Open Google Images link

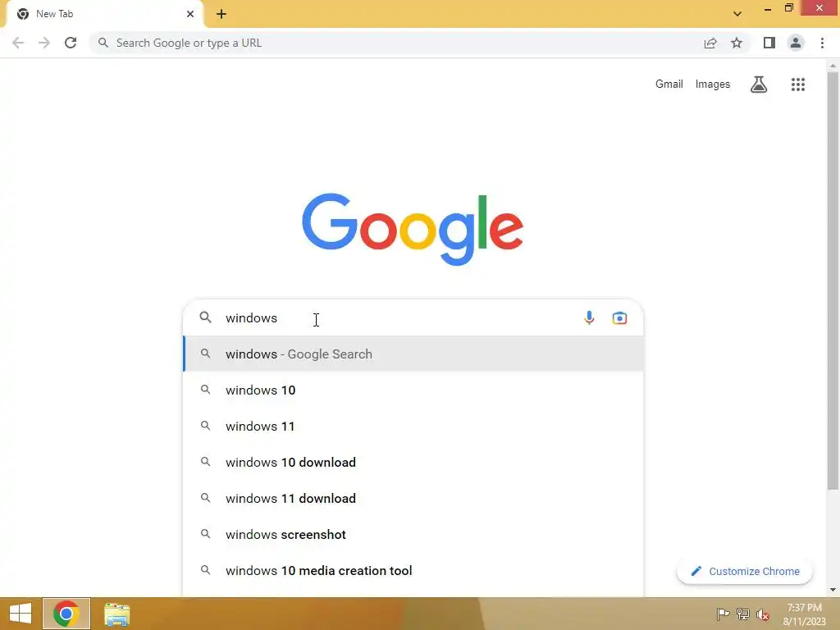click(713, 84)
